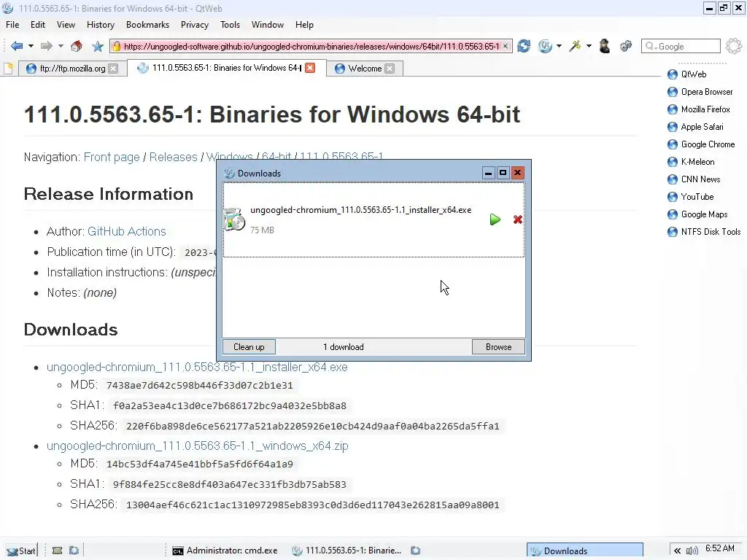The height and width of the screenshot is (560, 747).
Task: Open the magic wand dropdown arrow
Action: click(x=589, y=46)
